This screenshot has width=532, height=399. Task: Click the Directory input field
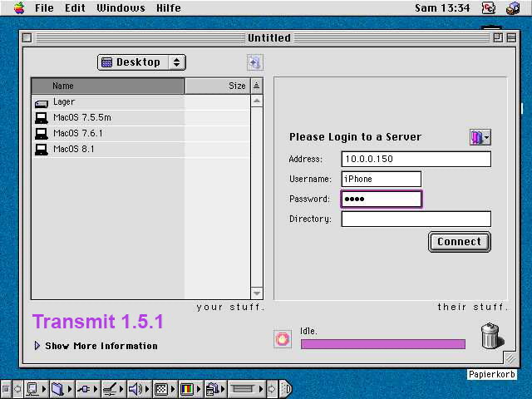(x=416, y=219)
